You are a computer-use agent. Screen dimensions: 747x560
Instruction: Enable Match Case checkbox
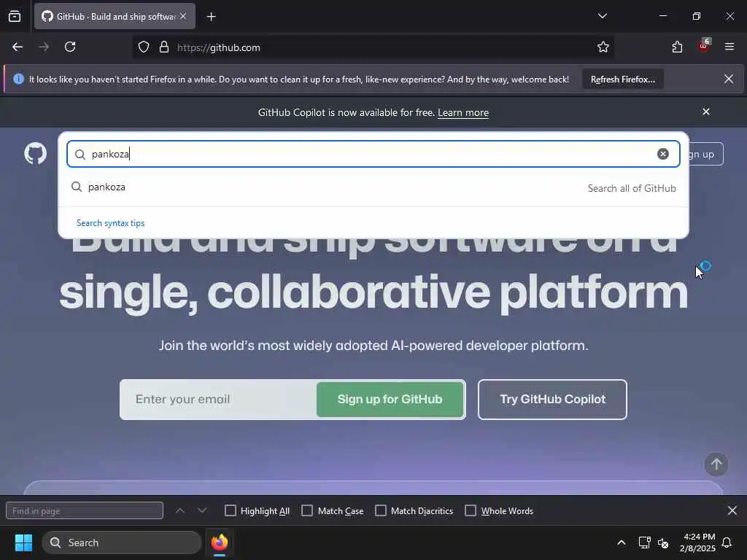[307, 511]
